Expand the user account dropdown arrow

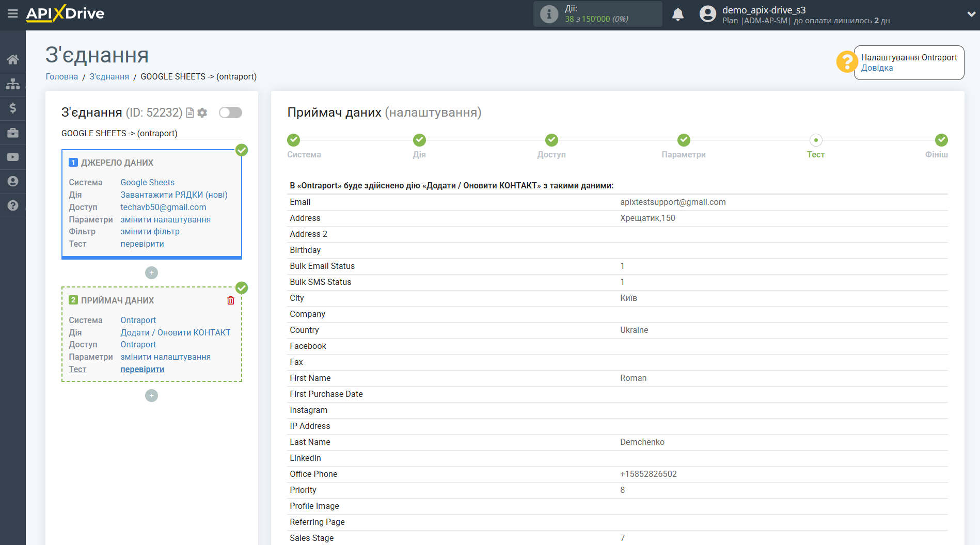pos(971,14)
